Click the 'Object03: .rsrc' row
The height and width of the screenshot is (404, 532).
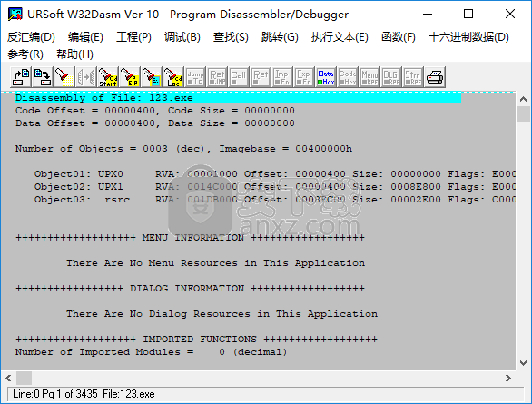275,200
